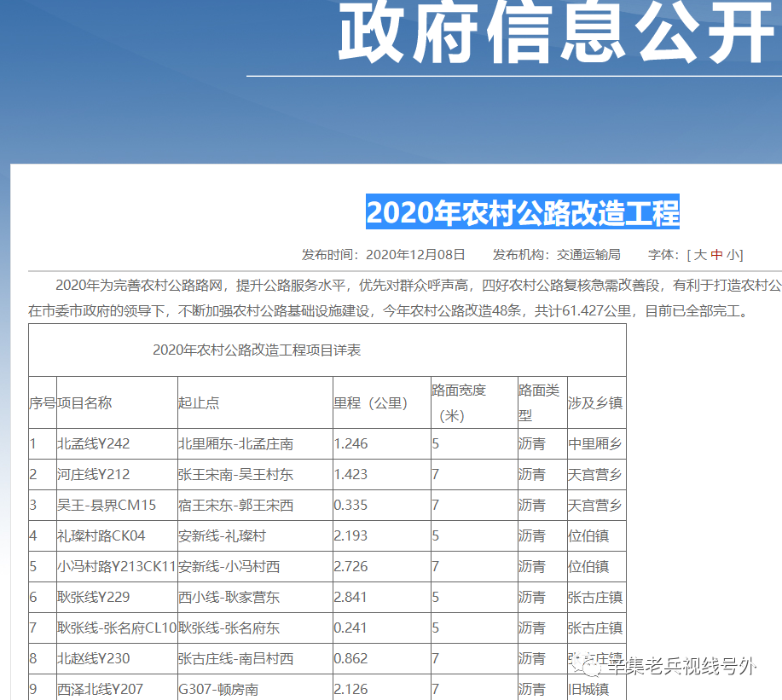
Task: Click project name 西泽北线Y207
Action: tap(100, 690)
